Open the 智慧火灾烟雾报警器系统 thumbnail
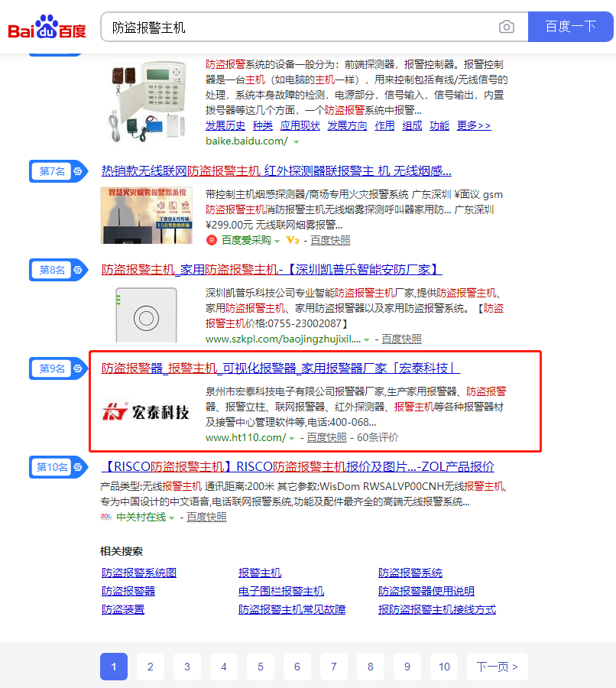 click(147, 216)
